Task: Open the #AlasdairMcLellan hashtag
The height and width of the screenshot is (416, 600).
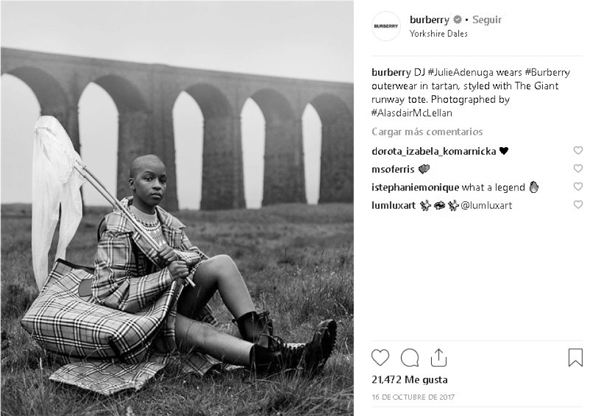Action: pos(412,113)
